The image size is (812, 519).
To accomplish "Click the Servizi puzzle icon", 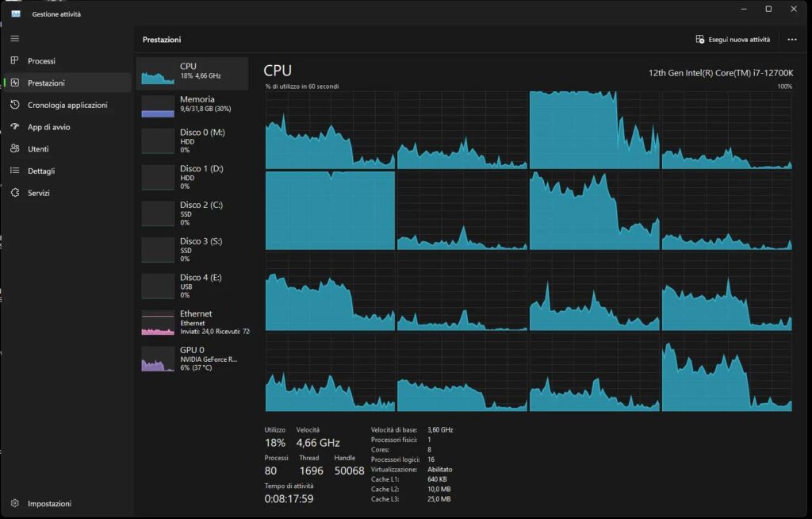I will pos(14,192).
